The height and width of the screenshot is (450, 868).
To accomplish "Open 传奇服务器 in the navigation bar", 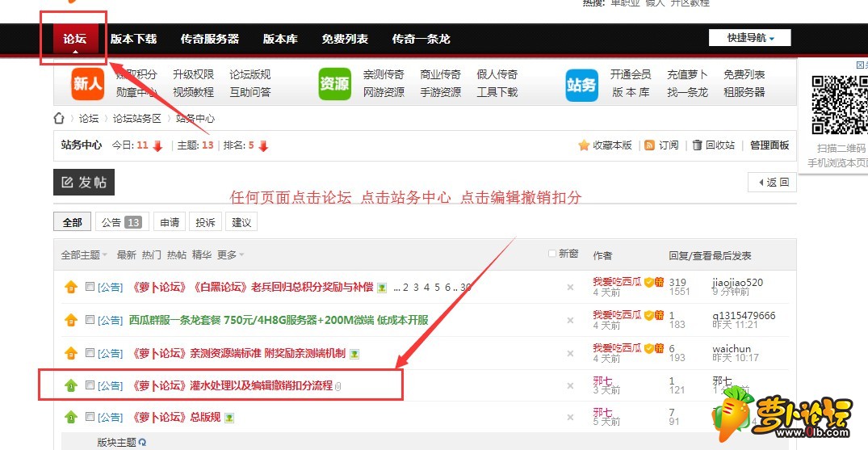I will [x=210, y=39].
